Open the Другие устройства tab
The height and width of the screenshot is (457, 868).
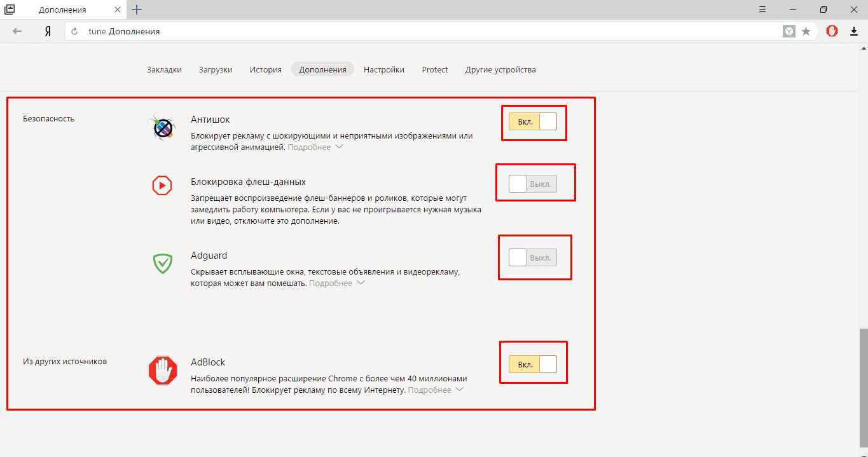[500, 69]
